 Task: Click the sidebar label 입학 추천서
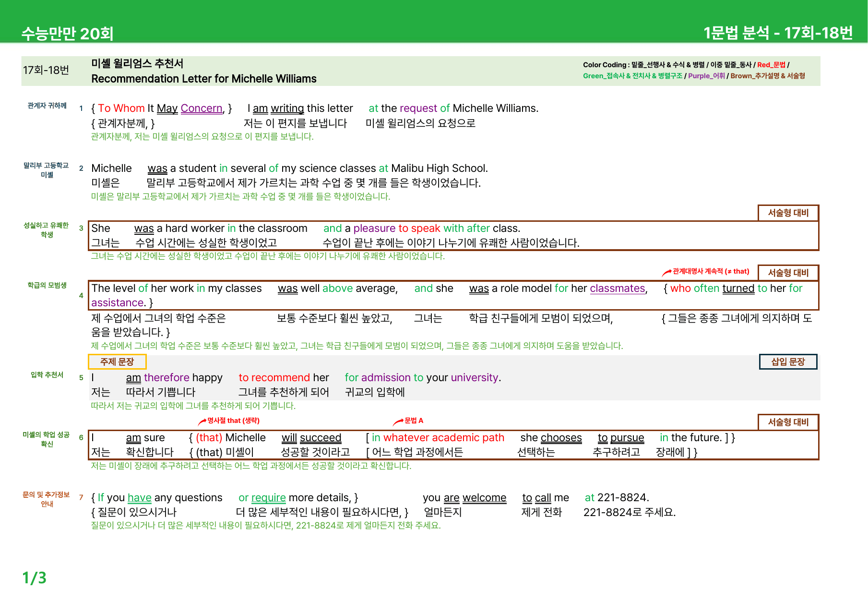pyautogui.click(x=47, y=375)
